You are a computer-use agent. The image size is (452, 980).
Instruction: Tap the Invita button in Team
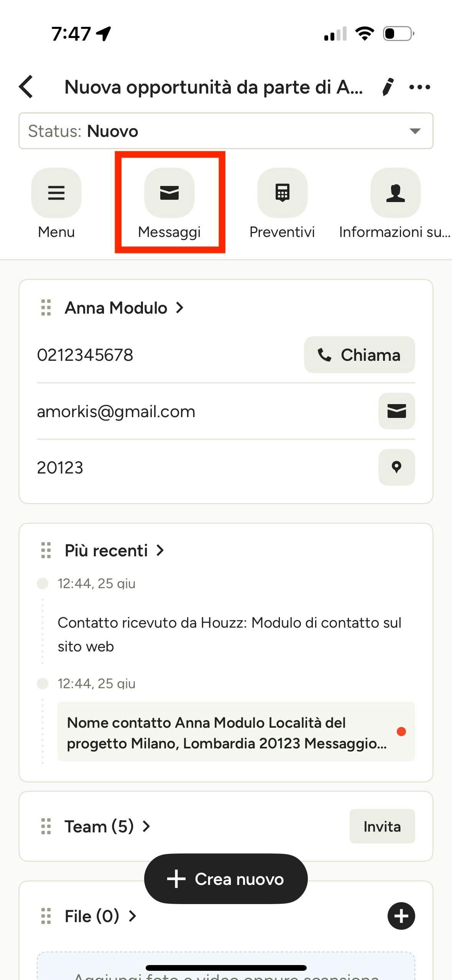click(382, 826)
